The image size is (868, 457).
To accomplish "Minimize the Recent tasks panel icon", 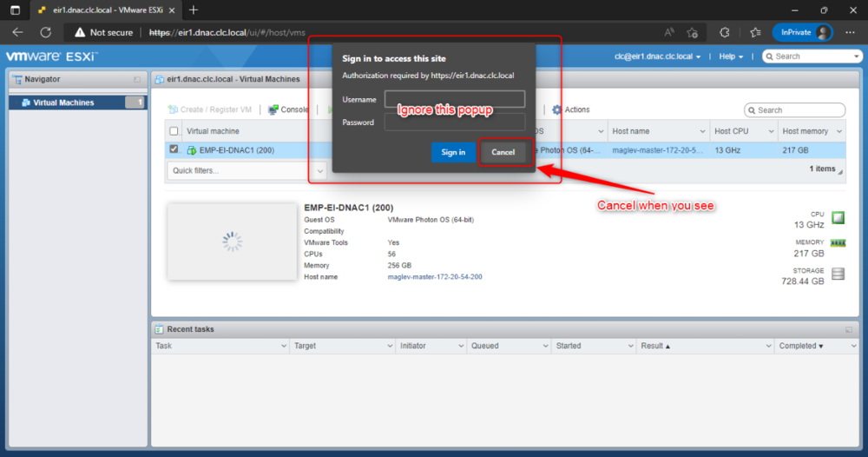I will 849,329.
